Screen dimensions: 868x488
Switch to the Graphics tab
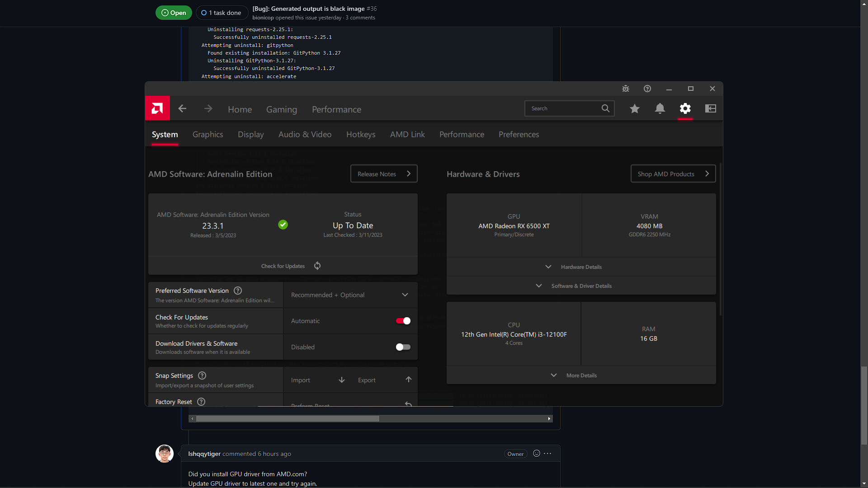click(208, 135)
